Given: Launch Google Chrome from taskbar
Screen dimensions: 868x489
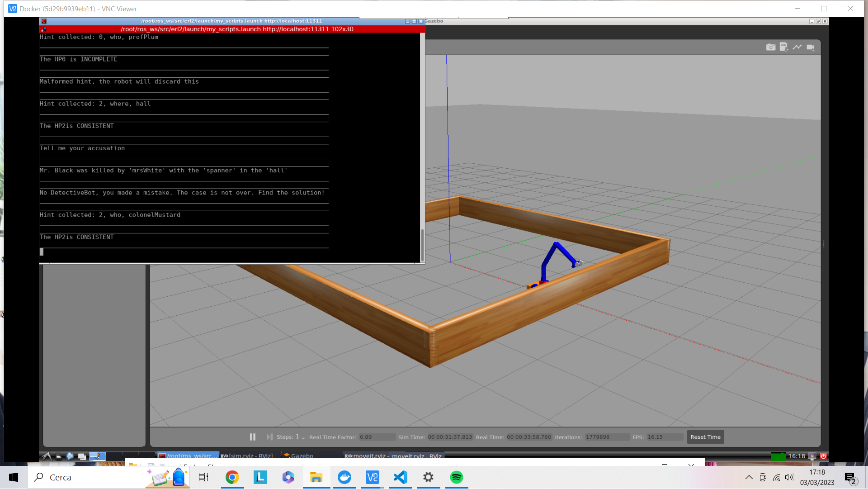Looking at the screenshot, I should 232,477.
